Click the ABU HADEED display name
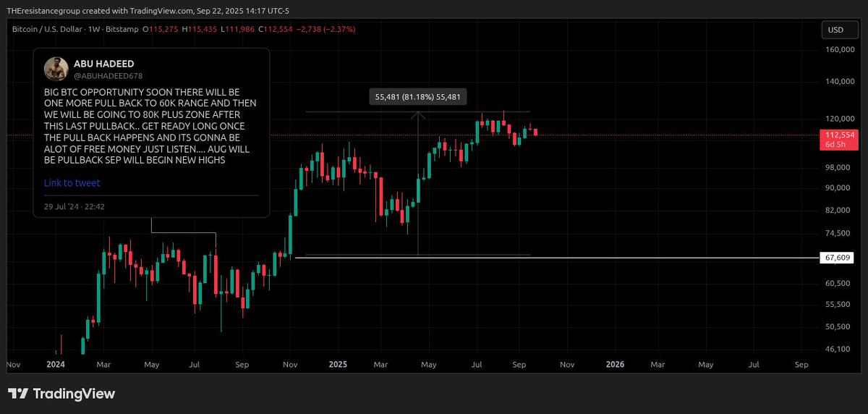868x414 pixels. click(106, 64)
